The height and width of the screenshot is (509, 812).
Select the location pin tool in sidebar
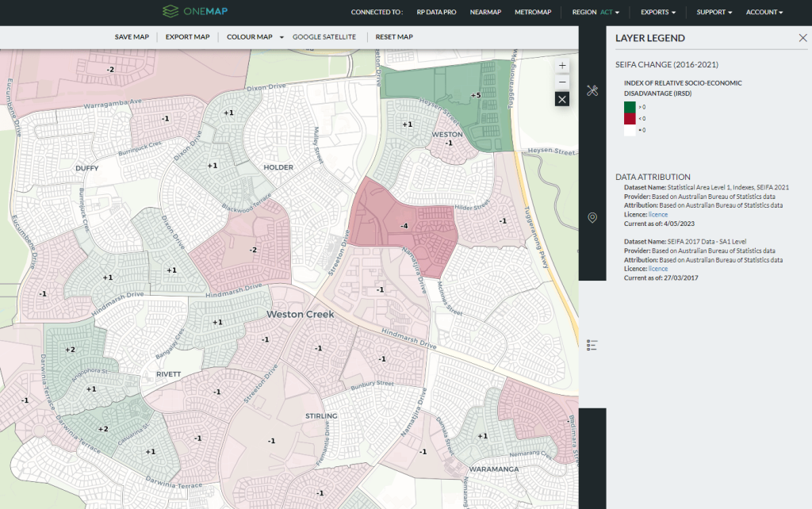point(592,216)
